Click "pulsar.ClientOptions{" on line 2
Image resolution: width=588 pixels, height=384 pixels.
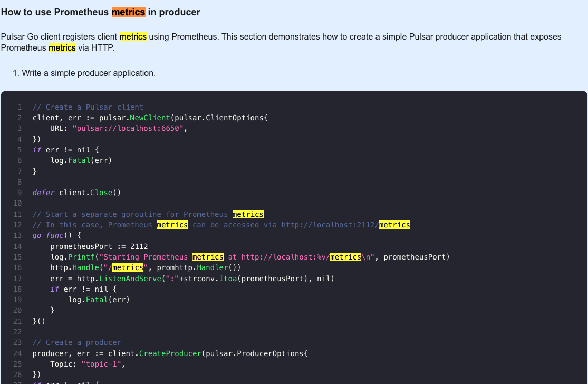[221, 118]
